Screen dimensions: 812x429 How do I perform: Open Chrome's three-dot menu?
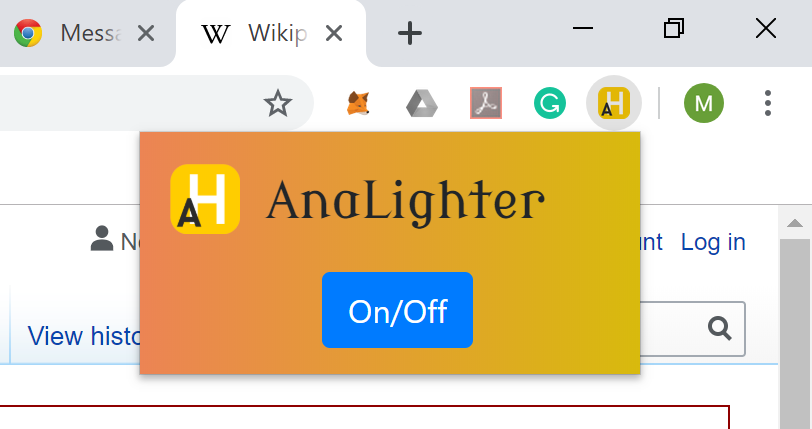pyautogui.click(x=767, y=103)
